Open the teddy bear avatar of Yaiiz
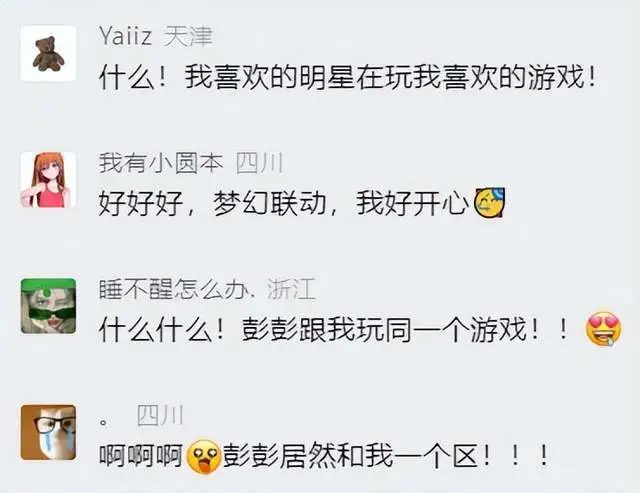This screenshot has height=493, width=640. point(48,53)
